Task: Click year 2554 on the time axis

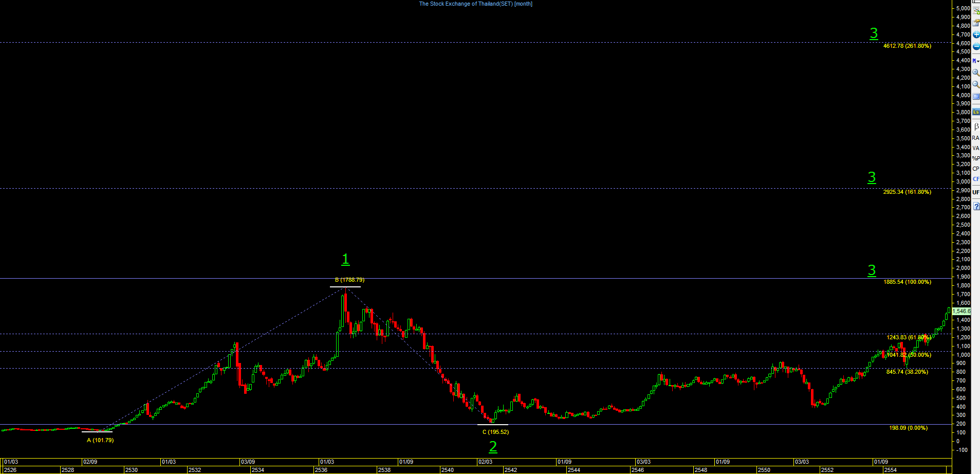Action: pos(890,470)
